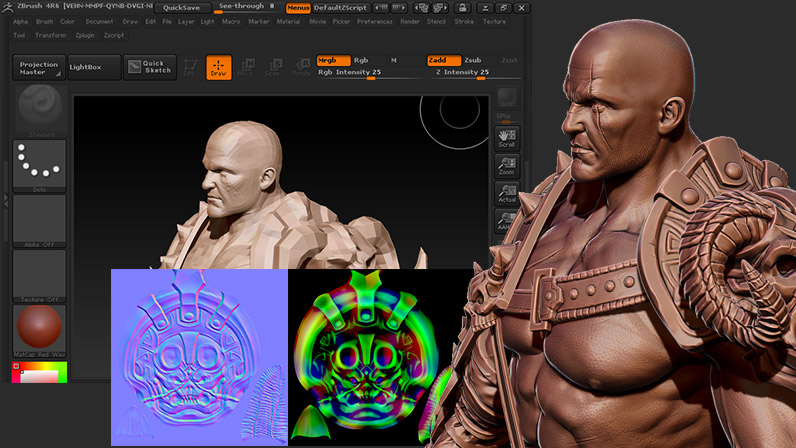
Task: Enable Mrgb paint mode
Action: coord(333,60)
